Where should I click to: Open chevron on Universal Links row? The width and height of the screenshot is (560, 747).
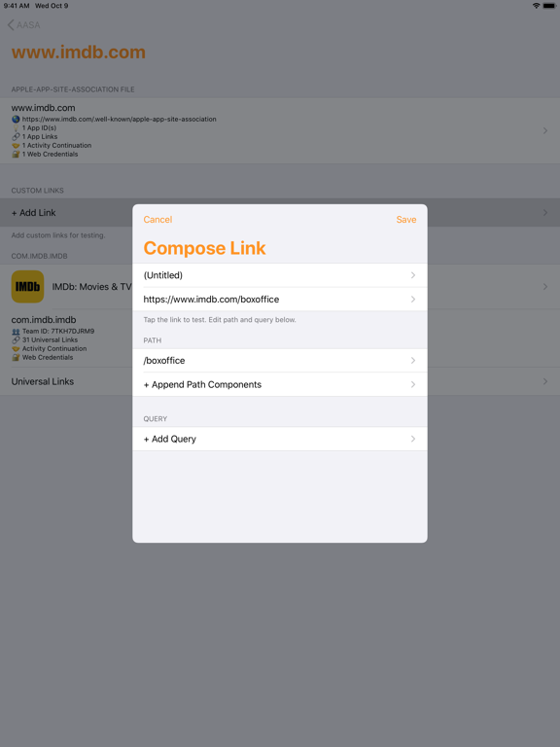click(x=545, y=381)
